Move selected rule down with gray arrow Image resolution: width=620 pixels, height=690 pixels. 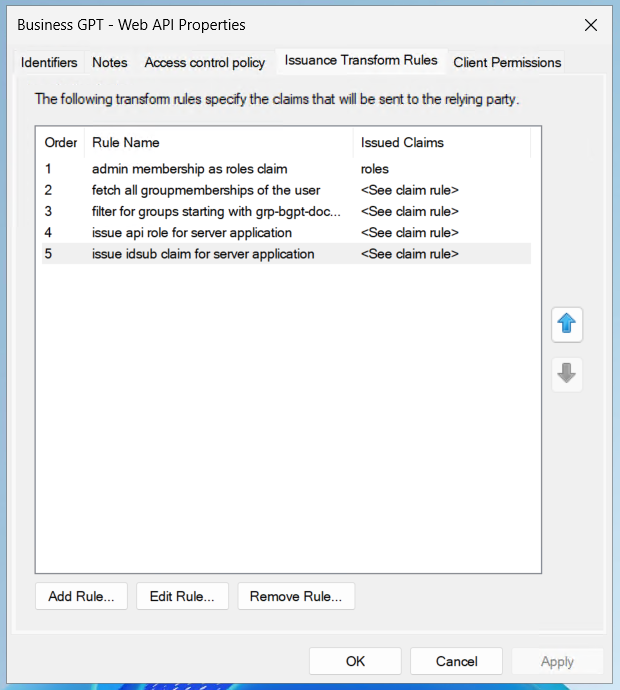click(567, 374)
